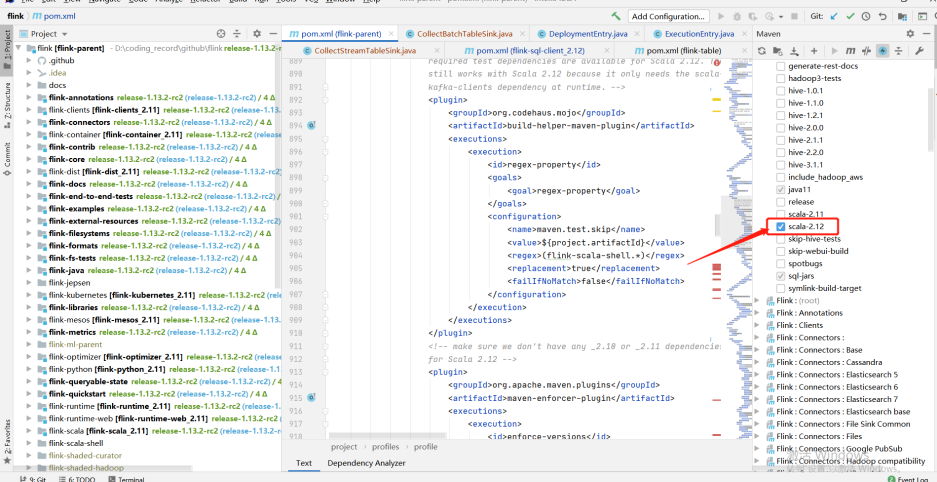Select the CollectStreamTableSink.java editor tab
937x482 pixels.
tap(364, 51)
